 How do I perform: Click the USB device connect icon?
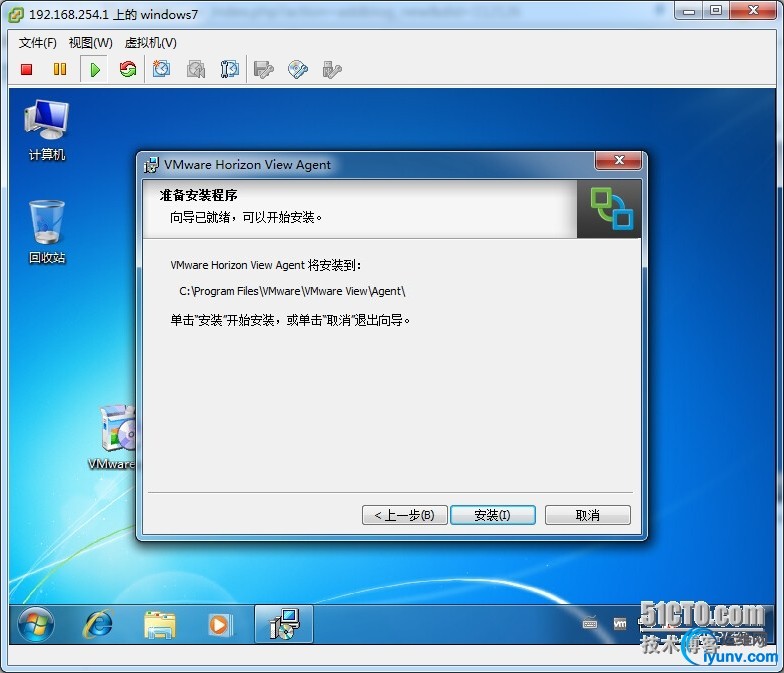332,70
